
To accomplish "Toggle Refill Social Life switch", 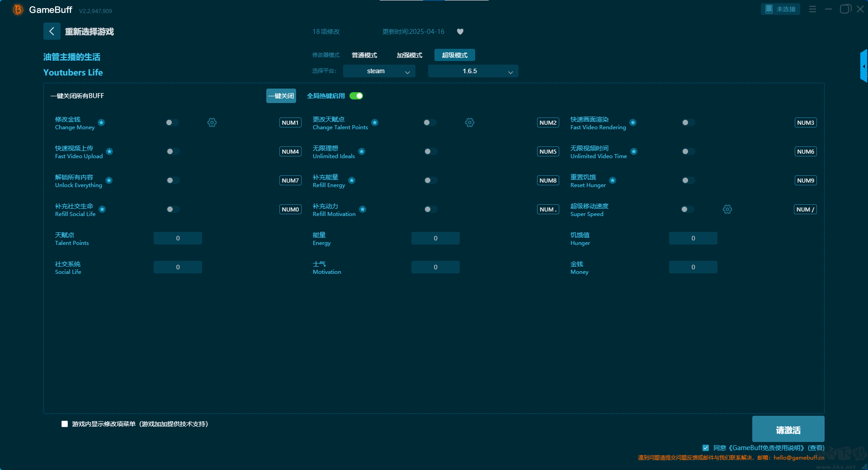I will [x=173, y=209].
